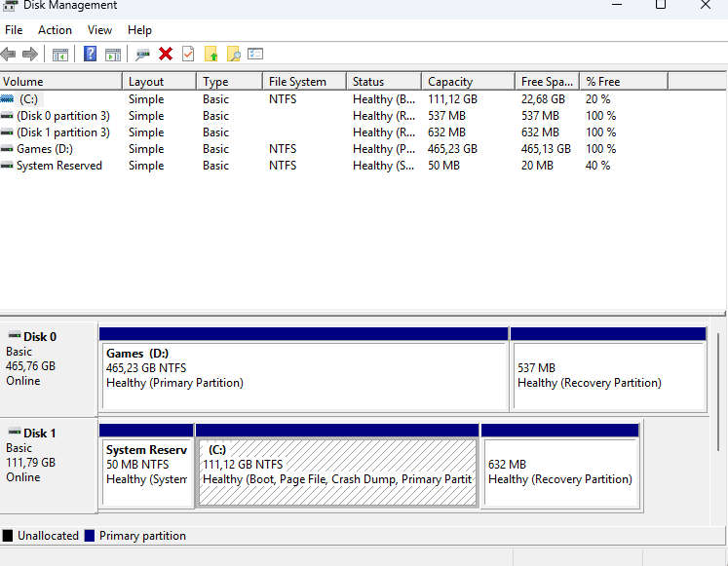Sort by the Capacity column header

click(x=468, y=81)
